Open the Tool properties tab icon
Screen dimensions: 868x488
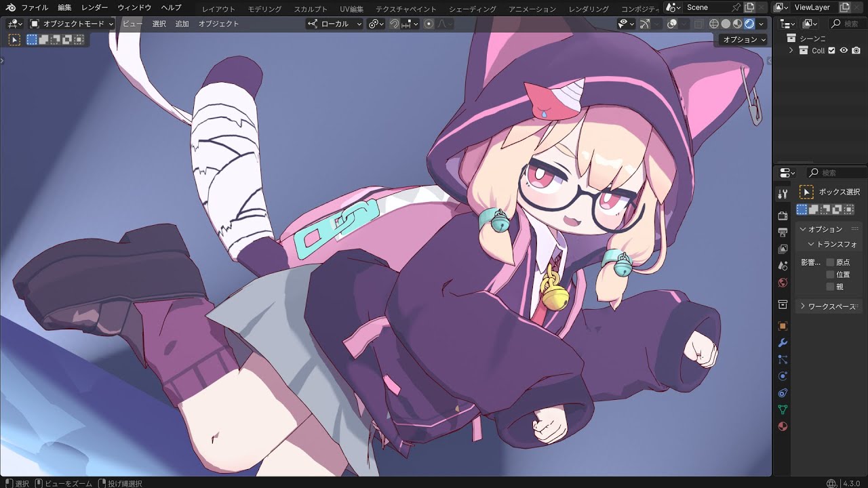pos(783,195)
